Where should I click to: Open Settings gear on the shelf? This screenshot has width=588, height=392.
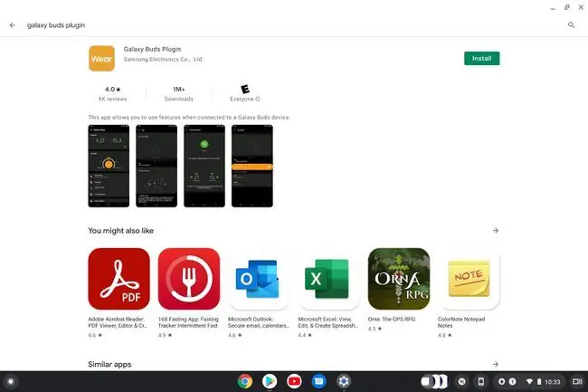coord(344,381)
